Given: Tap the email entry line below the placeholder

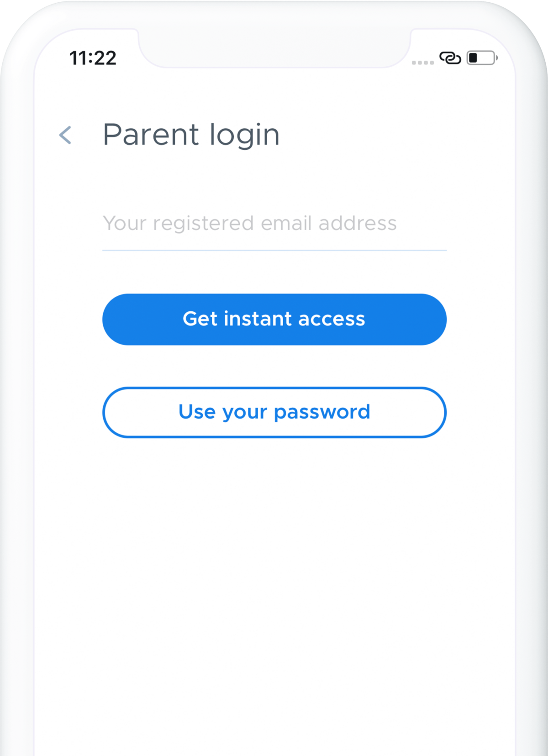Looking at the screenshot, I should click(274, 250).
